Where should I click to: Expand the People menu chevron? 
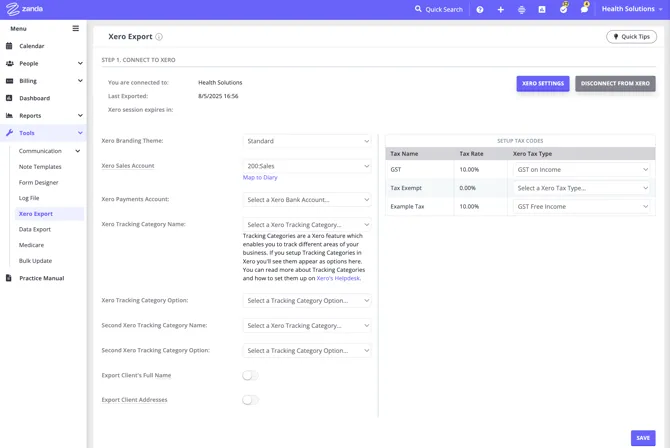80,63
